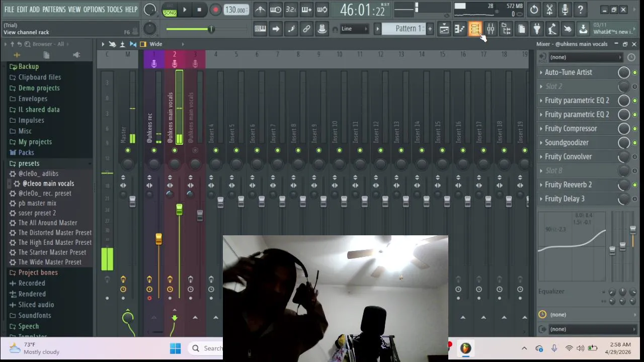
Task: Adjust Fruity parametric EQ 2 first mix knob
Action: (624, 101)
